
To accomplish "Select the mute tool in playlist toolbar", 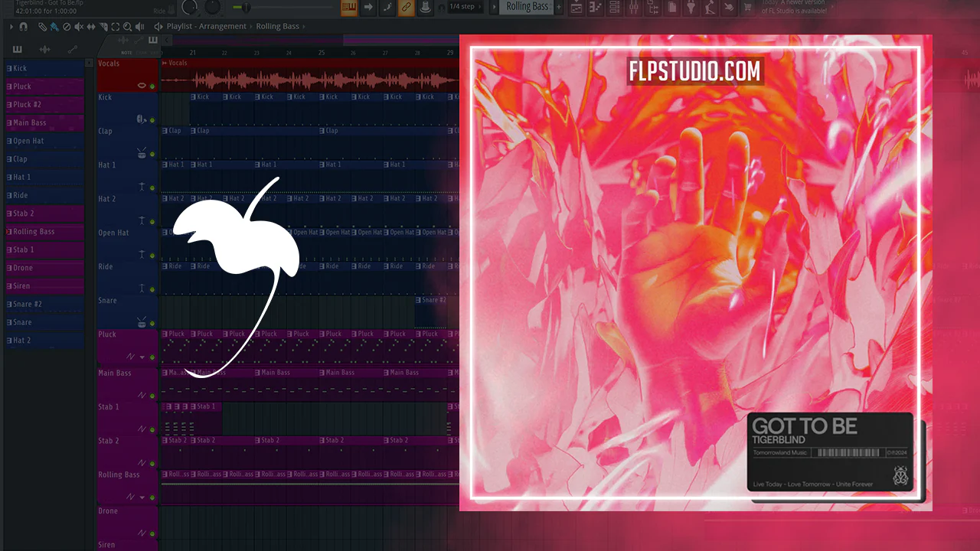I will [79, 27].
